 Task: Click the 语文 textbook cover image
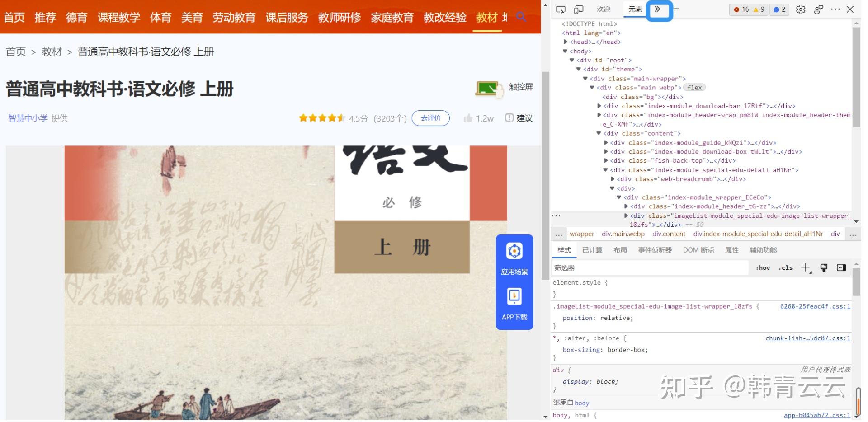286,283
